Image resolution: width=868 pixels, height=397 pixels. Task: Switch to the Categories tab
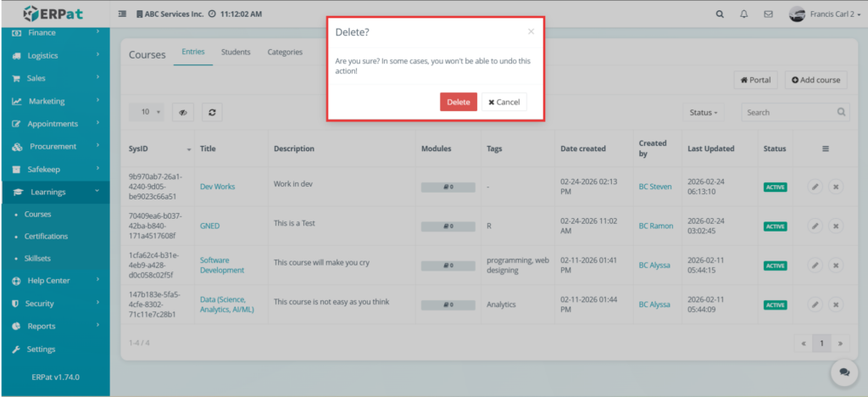(x=285, y=53)
